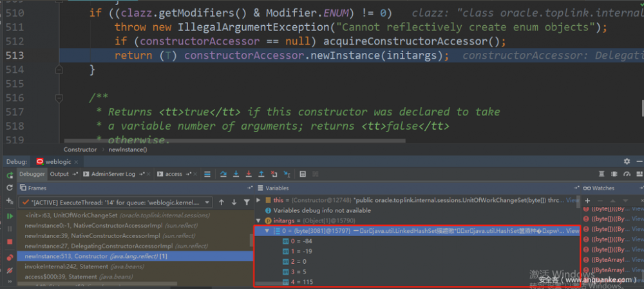The height and width of the screenshot is (289, 644).
Task: Close the access tab
Action: (x=196, y=174)
